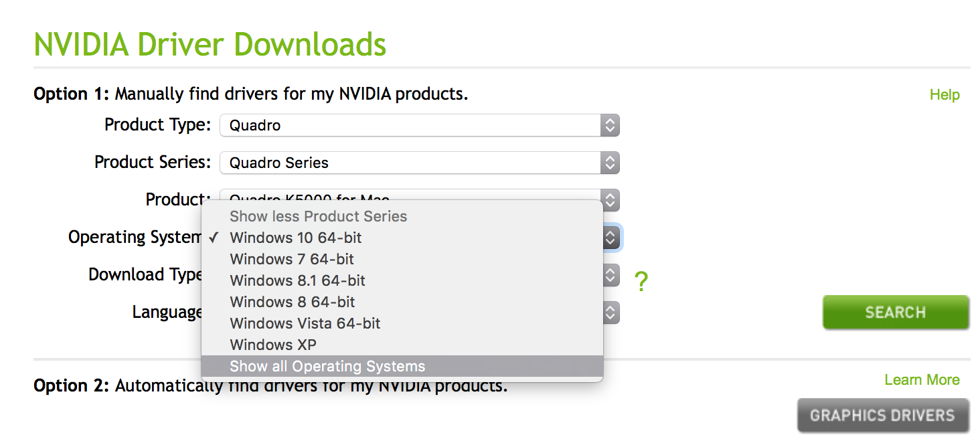
Task: Select Windows 7 64-bit option
Action: (292, 259)
